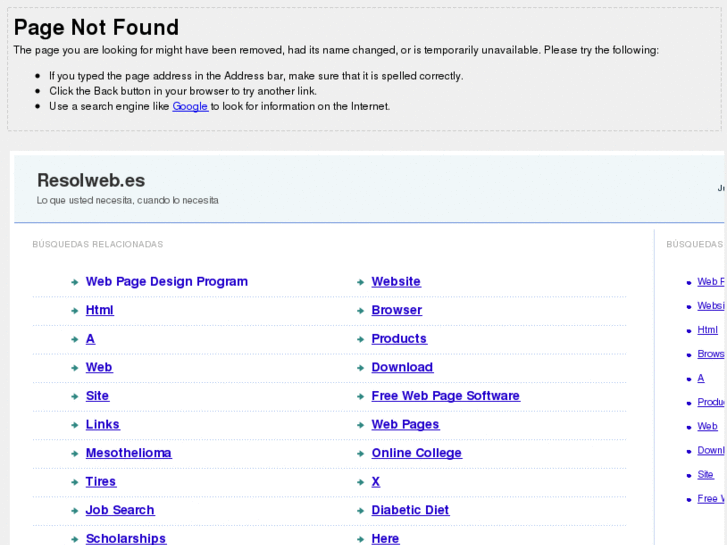Click the arrow bullet beside Tires

(x=75, y=483)
